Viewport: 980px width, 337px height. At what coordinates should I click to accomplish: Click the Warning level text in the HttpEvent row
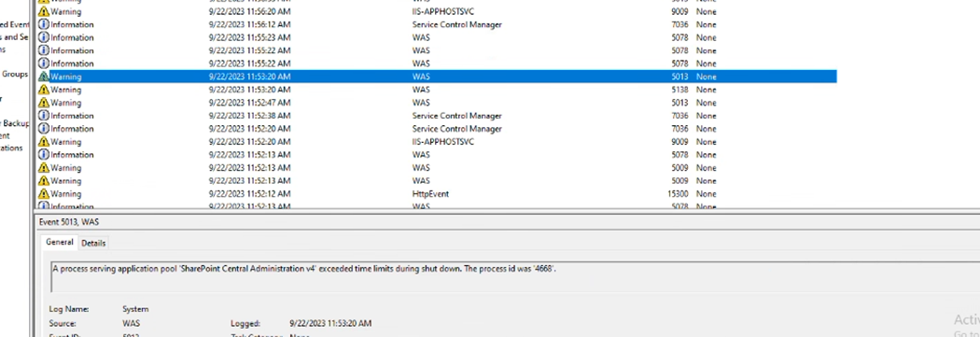[x=65, y=194]
